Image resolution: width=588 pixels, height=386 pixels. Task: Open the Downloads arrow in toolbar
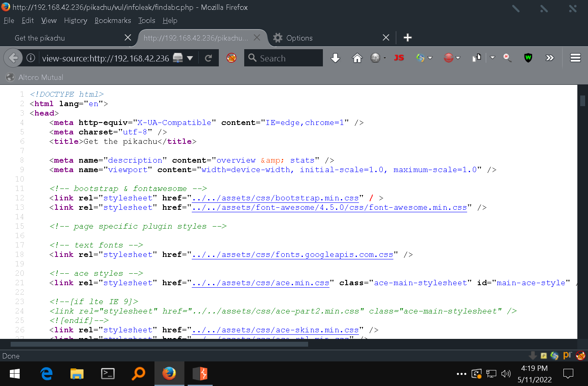(335, 58)
